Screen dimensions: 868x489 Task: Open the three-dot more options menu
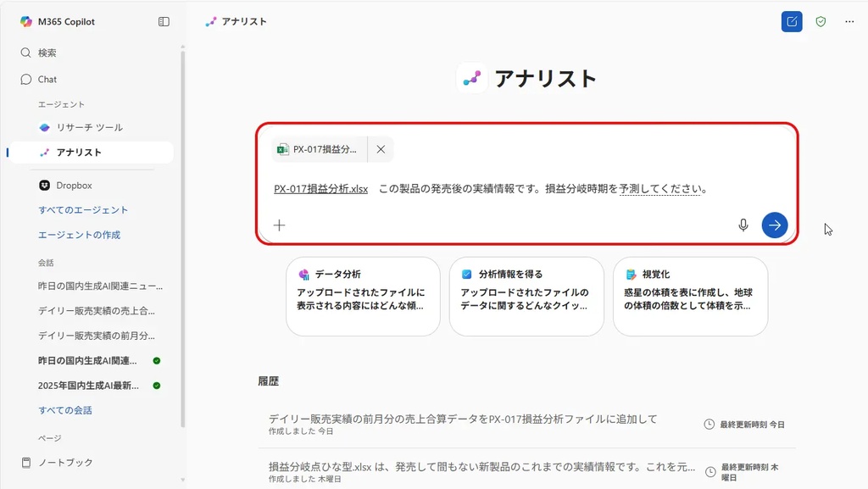coord(849,22)
